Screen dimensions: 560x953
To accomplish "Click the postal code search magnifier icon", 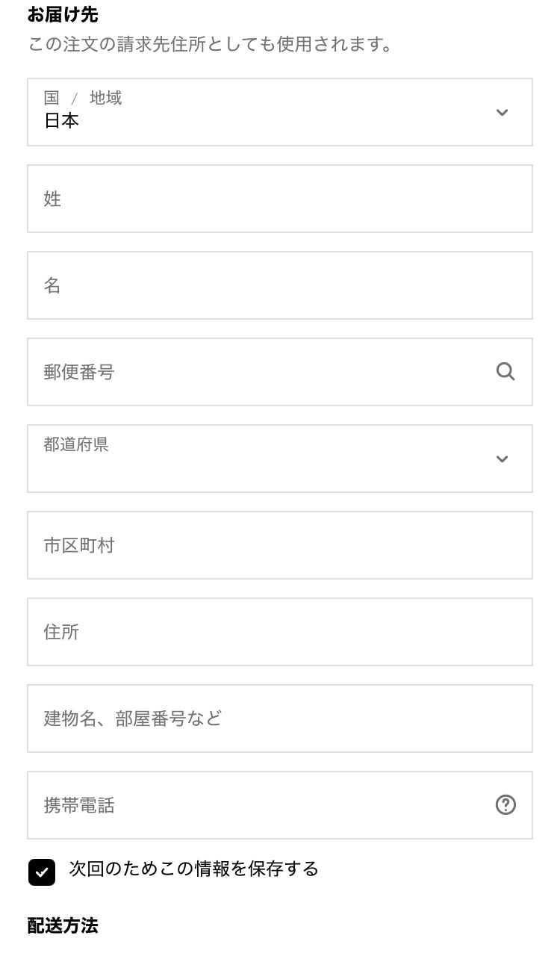I will (505, 371).
